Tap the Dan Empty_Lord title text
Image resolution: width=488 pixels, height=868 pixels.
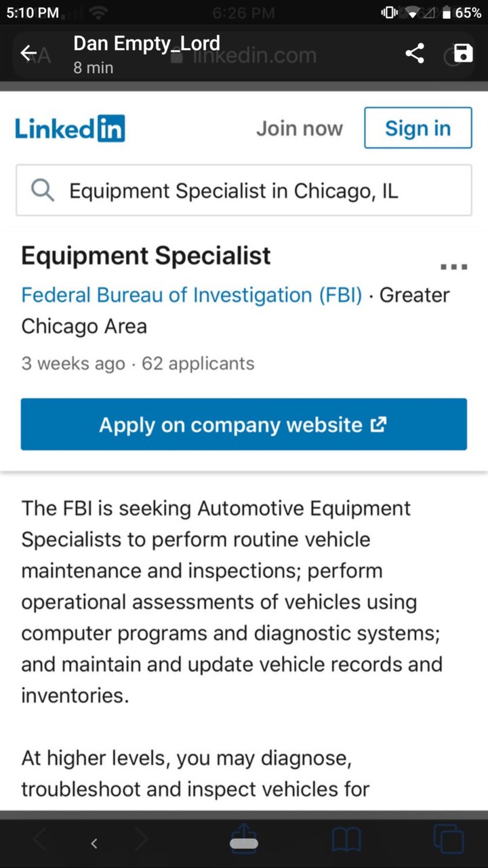(146, 43)
